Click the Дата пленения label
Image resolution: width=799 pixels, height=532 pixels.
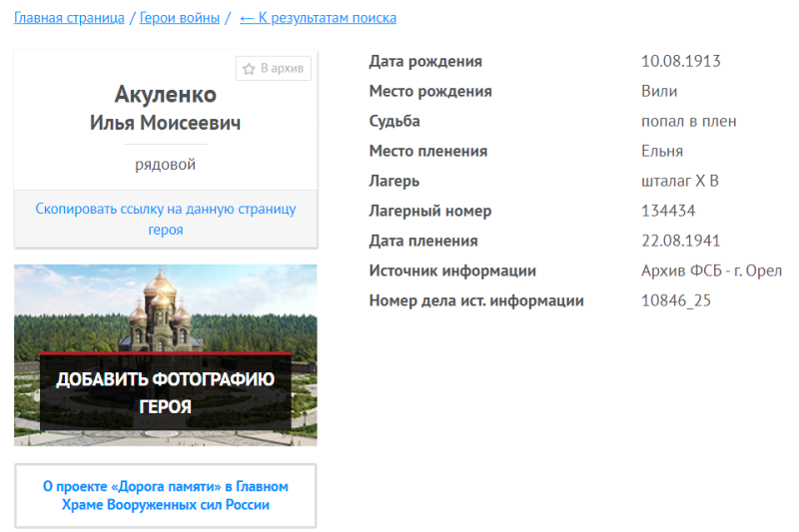click(x=423, y=241)
